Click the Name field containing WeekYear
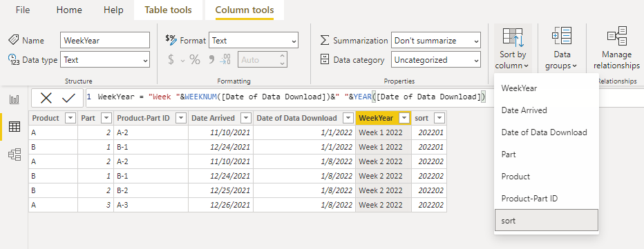Viewport: 644px width, 249px height. point(105,40)
